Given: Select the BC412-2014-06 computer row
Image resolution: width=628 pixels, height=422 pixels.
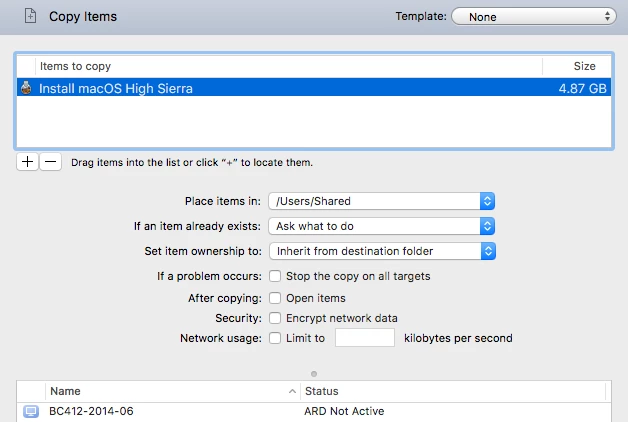Looking at the screenshot, I should point(314,411).
